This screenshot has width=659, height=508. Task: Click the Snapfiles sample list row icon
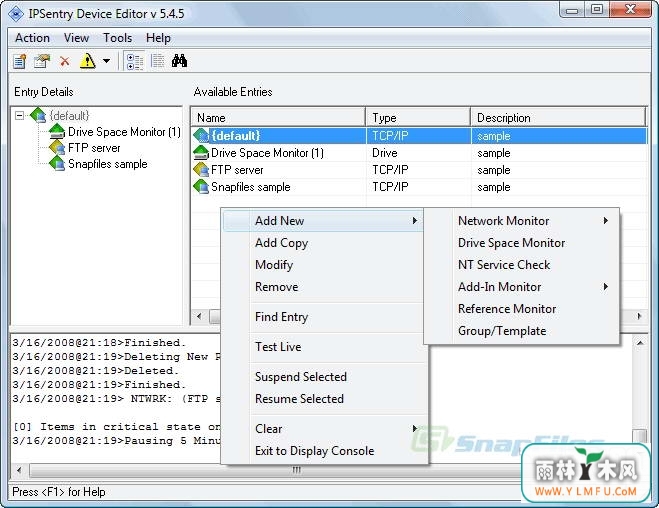(x=201, y=187)
